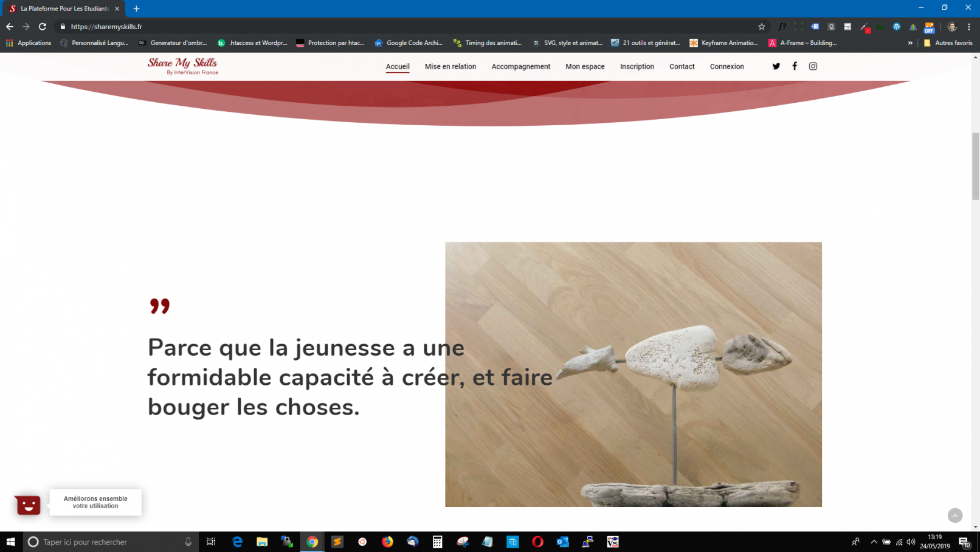Image resolution: width=980 pixels, height=552 pixels.
Task: Open a new browser tab
Action: (136, 9)
